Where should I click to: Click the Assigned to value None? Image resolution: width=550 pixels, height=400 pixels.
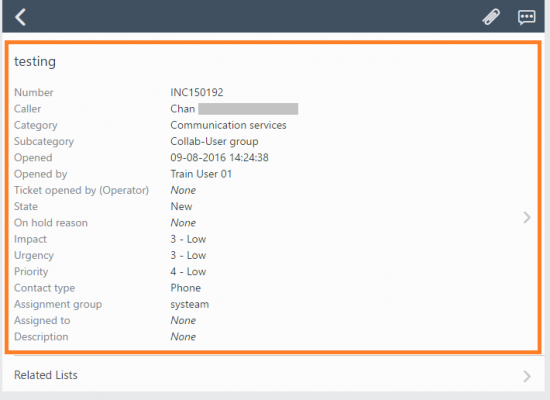(x=183, y=320)
